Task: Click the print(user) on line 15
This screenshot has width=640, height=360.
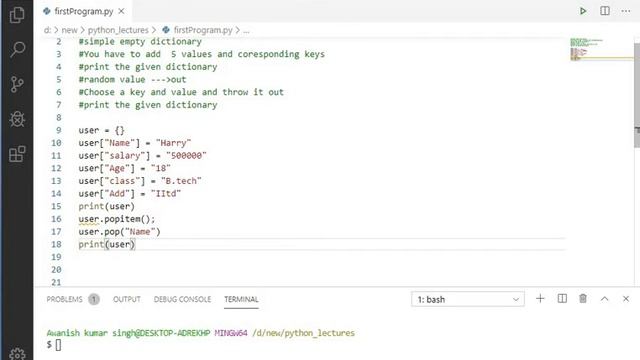Action: pos(107,206)
